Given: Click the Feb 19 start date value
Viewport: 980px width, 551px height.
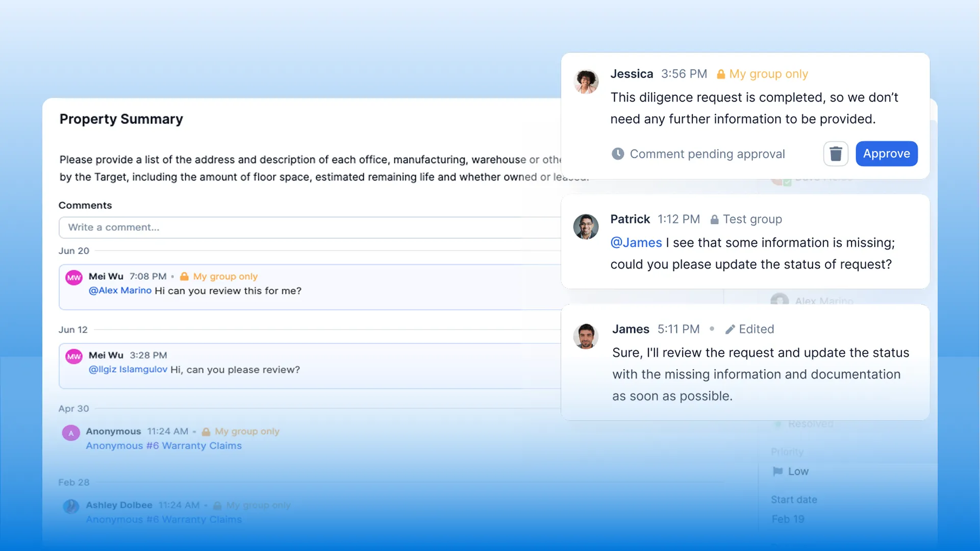Looking at the screenshot, I should tap(788, 519).
